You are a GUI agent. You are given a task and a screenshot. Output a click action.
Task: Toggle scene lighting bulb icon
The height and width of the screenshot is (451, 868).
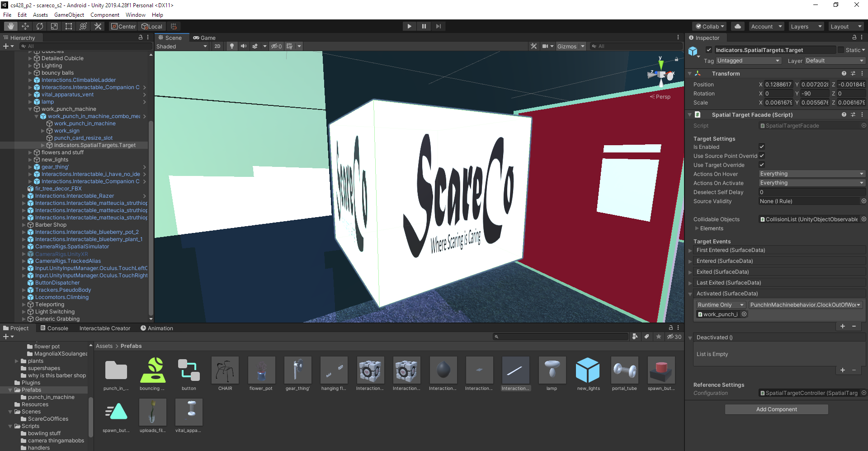click(x=232, y=46)
